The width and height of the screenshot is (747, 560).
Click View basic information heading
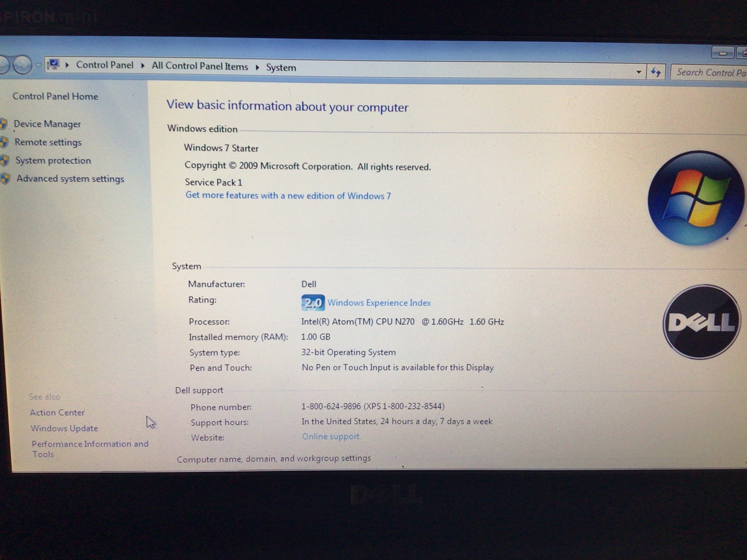click(x=287, y=106)
